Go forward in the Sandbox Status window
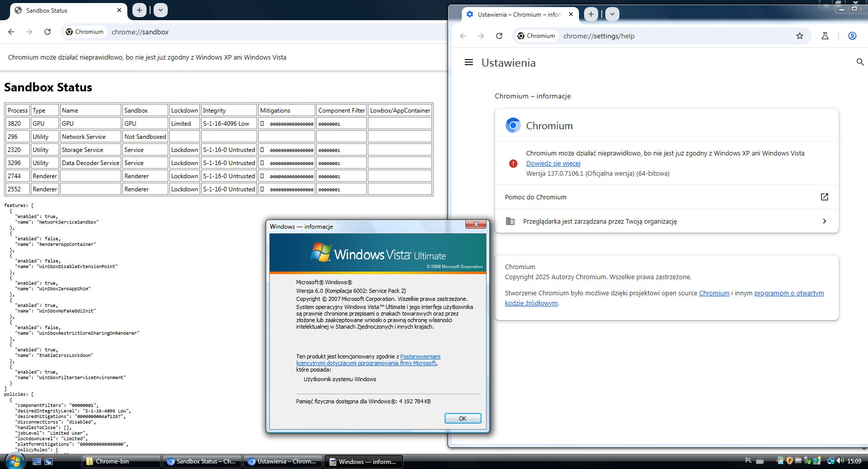 click(29, 32)
